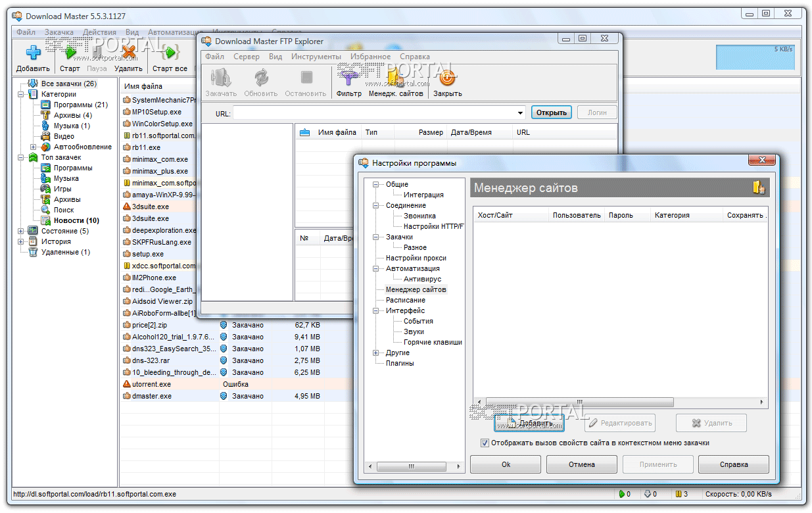Select Игры under Топ закачек
This screenshot has width=812, height=513.
pos(62,189)
